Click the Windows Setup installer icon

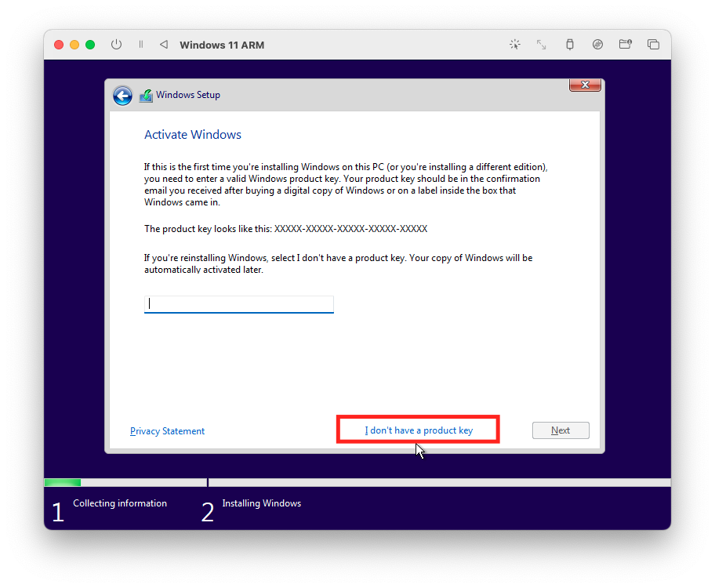pyautogui.click(x=146, y=96)
